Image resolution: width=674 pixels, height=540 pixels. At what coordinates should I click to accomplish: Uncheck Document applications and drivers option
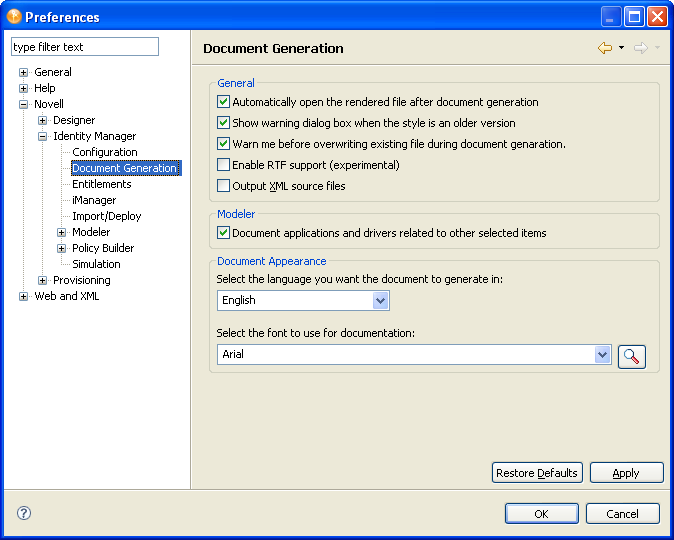tap(224, 233)
